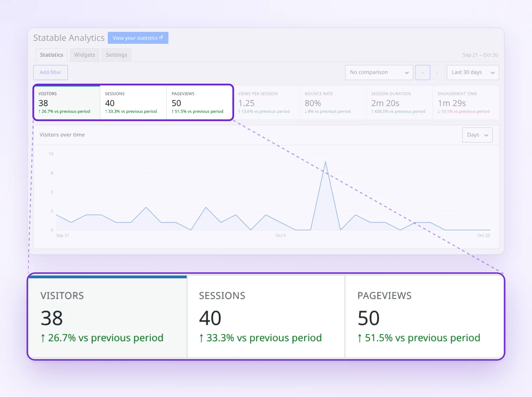Click the chart peak data point

(325, 162)
